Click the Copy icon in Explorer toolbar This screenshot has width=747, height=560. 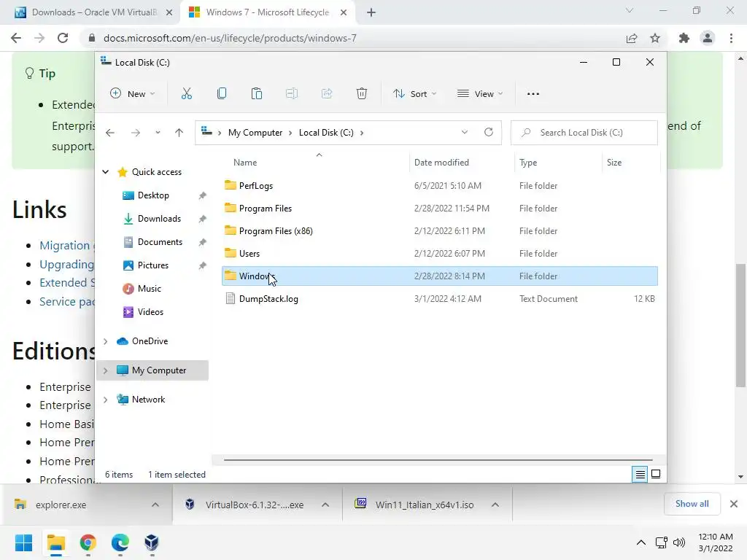point(222,94)
